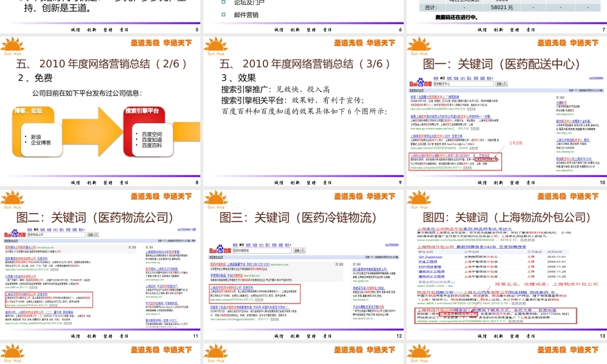
Task: Click Baidu search field in 图三 screenshot
Action: [262, 251]
